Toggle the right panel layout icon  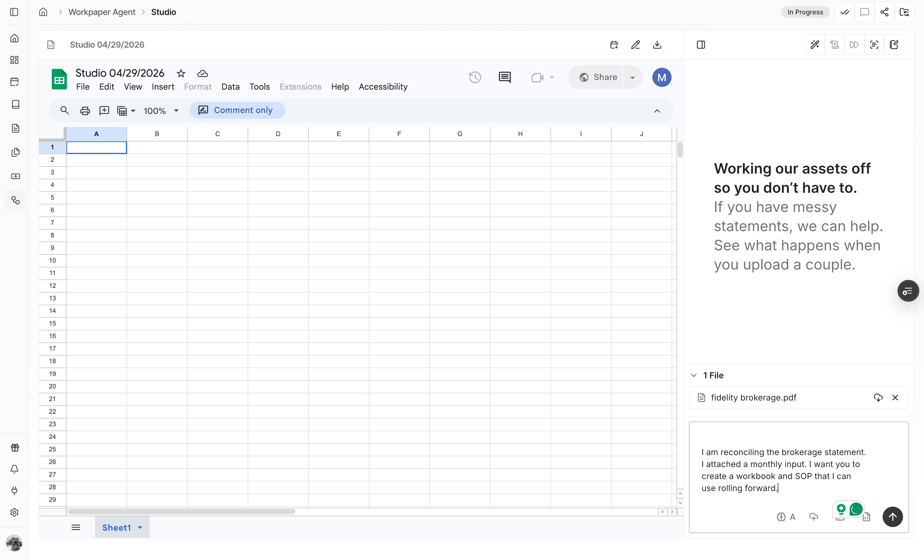point(701,45)
